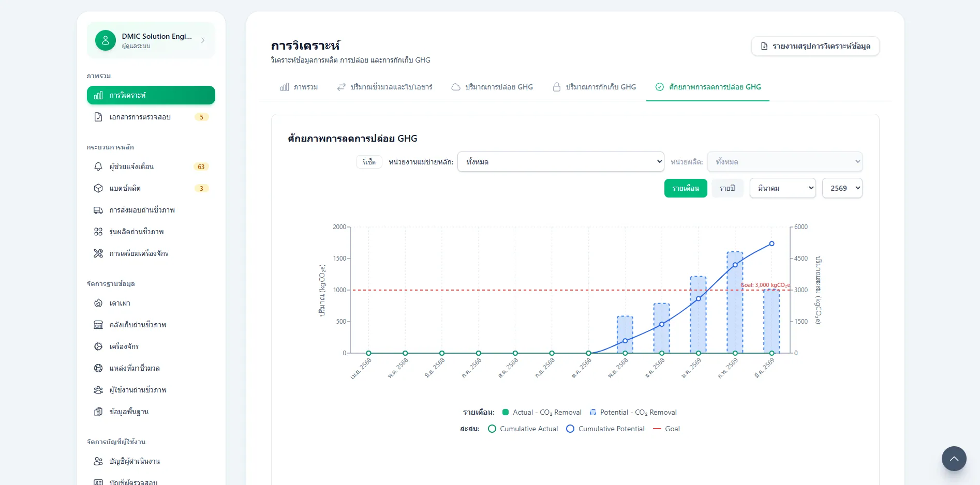Click the พ.ย. 2568 potential bar in chart
The height and width of the screenshot is (485, 980).
pyautogui.click(x=625, y=335)
